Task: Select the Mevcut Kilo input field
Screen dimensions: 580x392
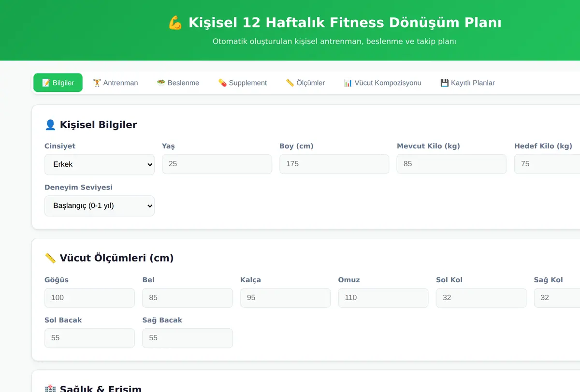Action: pos(452,164)
